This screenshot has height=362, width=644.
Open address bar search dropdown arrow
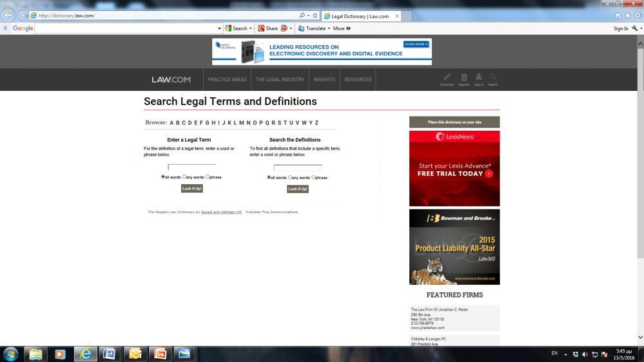[x=308, y=15]
